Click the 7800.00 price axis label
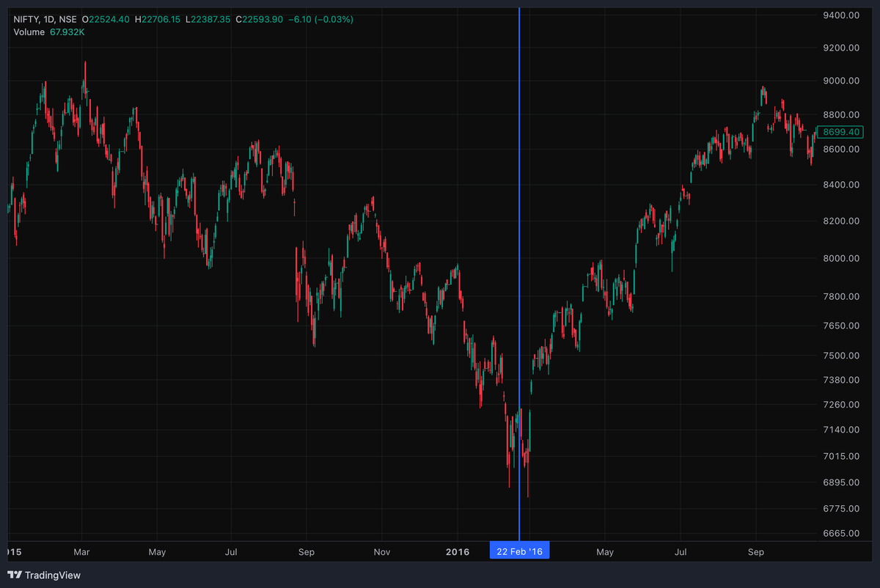The image size is (880, 588). coord(841,297)
